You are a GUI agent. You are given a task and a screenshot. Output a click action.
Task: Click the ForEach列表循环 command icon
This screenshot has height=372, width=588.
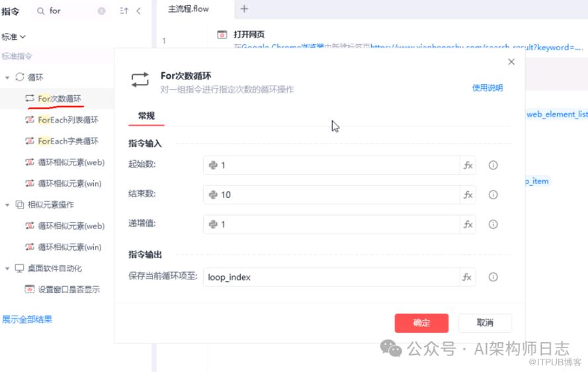(x=30, y=120)
